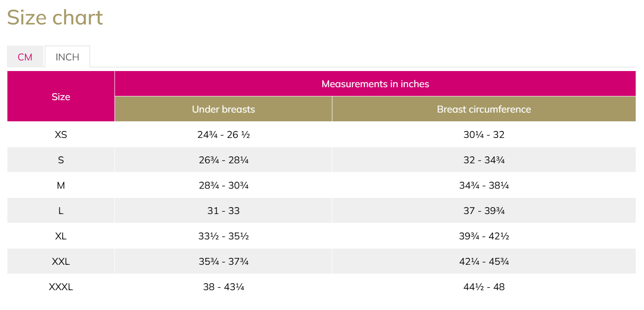Click the XL under breasts measurement
Screen dimensions: 644x310
pyautogui.click(x=223, y=236)
